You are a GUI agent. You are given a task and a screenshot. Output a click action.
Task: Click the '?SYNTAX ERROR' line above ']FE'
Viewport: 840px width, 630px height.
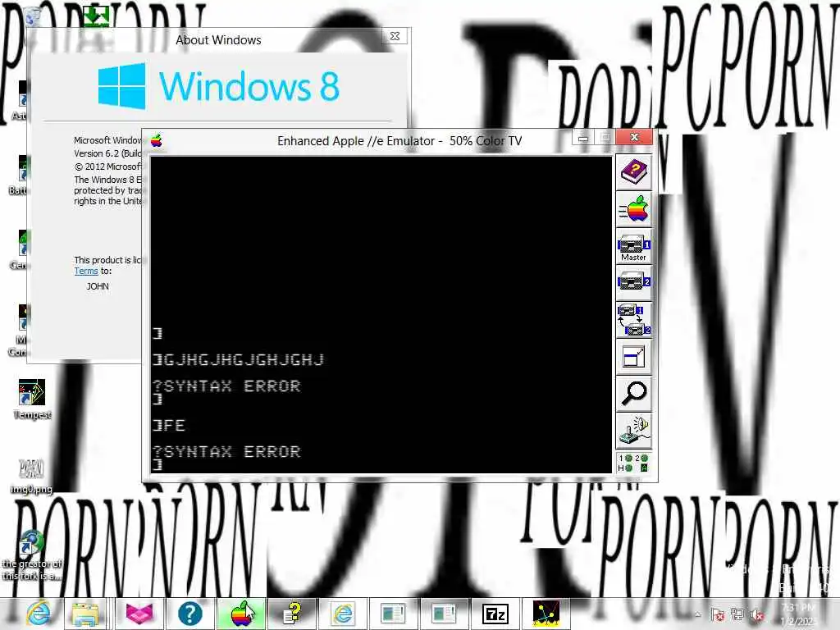point(226,386)
